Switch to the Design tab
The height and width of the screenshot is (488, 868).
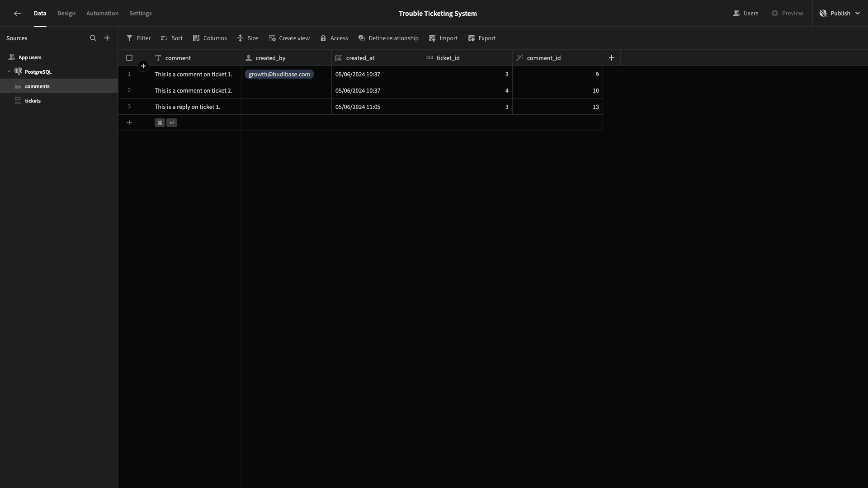pos(66,14)
